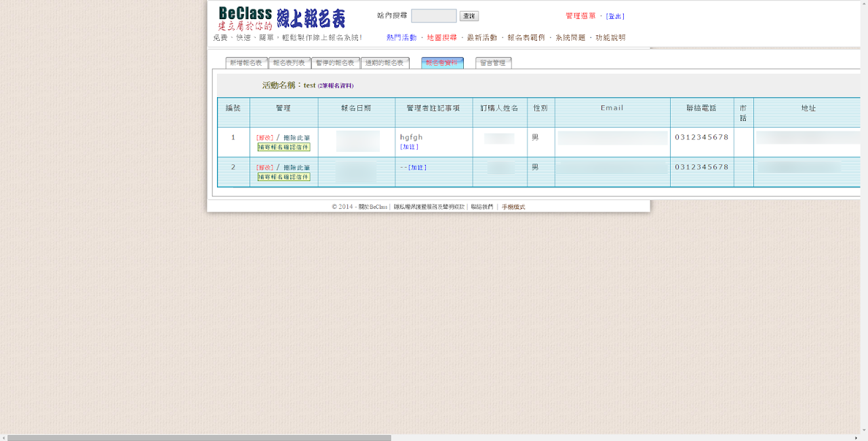The image size is (868, 441).
Task: Switch to 手機模式 in the footer
Action: pyautogui.click(x=513, y=207)
